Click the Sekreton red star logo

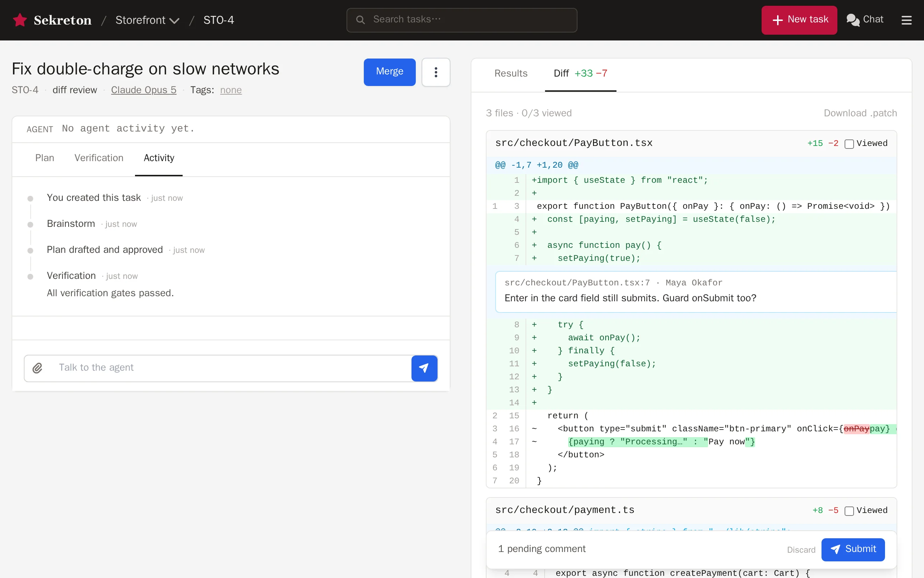point(19,20)
